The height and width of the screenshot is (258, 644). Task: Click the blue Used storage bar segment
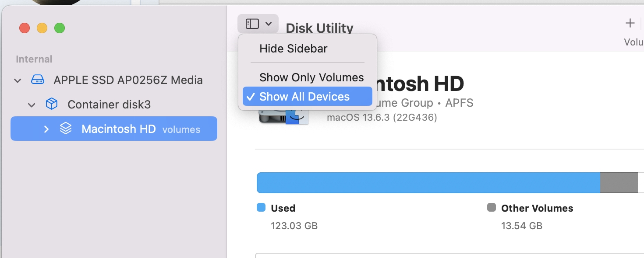(x=428, y=183)
